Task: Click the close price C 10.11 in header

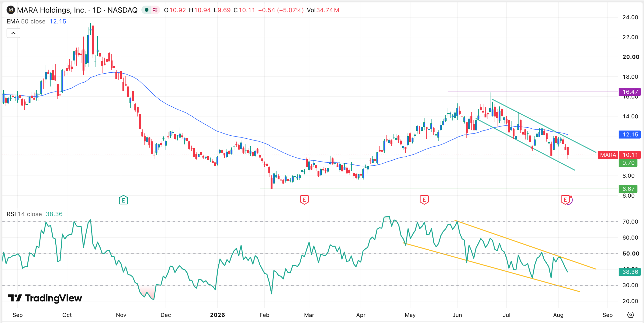Action: [244, 10]
